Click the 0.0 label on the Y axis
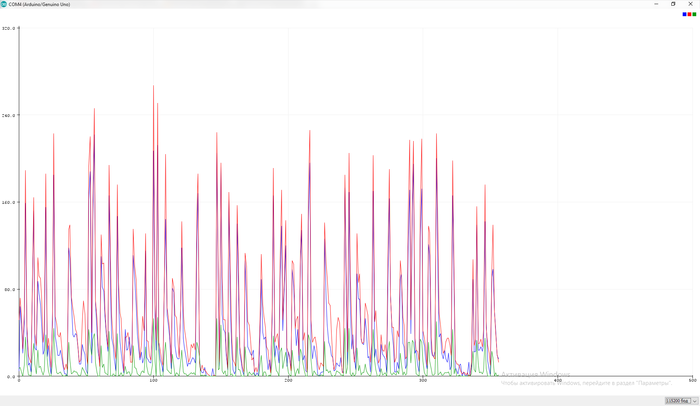This screenshot has height=406, width=700. [x=10, y=377]
